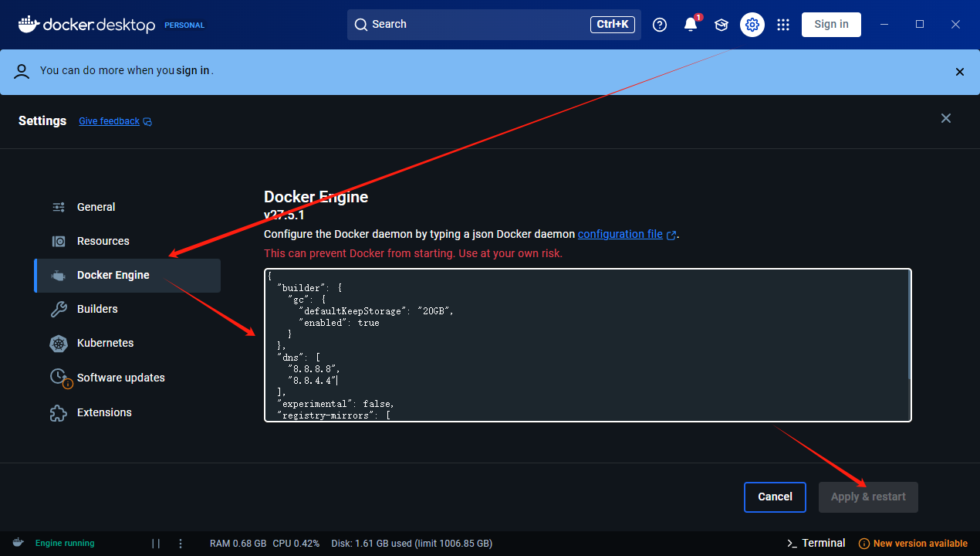Click the Kubernetes helm icon
Screen dimensions: 980x556
pyautogui.click(x=59, y=343)
